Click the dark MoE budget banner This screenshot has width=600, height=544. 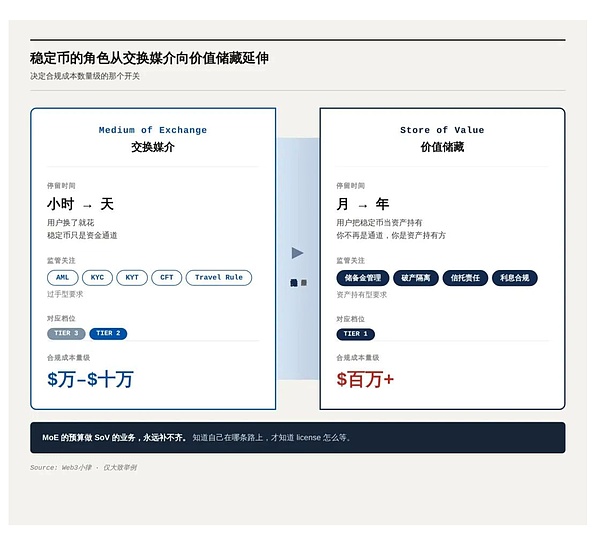click(297, 438)
